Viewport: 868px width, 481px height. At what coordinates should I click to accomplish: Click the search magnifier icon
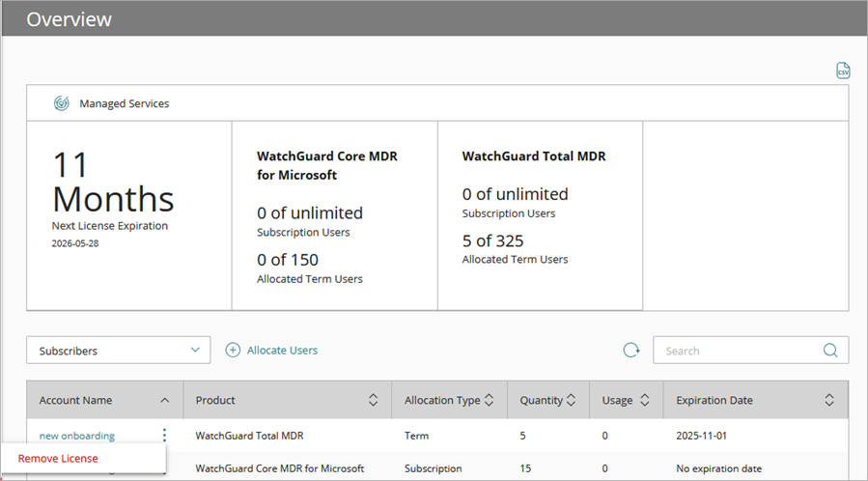(x=830, y=351)
